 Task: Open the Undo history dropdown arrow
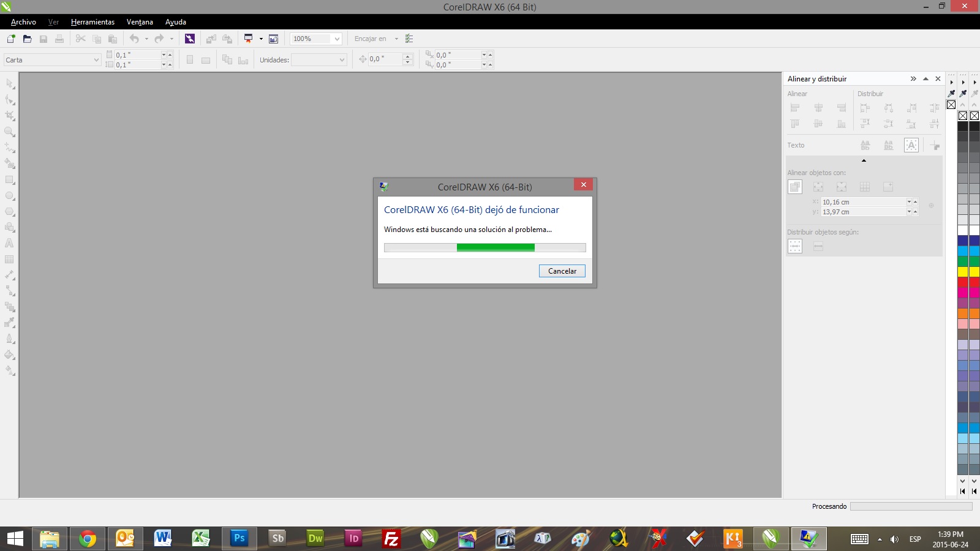pyautogui.click(x=146, y=39)
